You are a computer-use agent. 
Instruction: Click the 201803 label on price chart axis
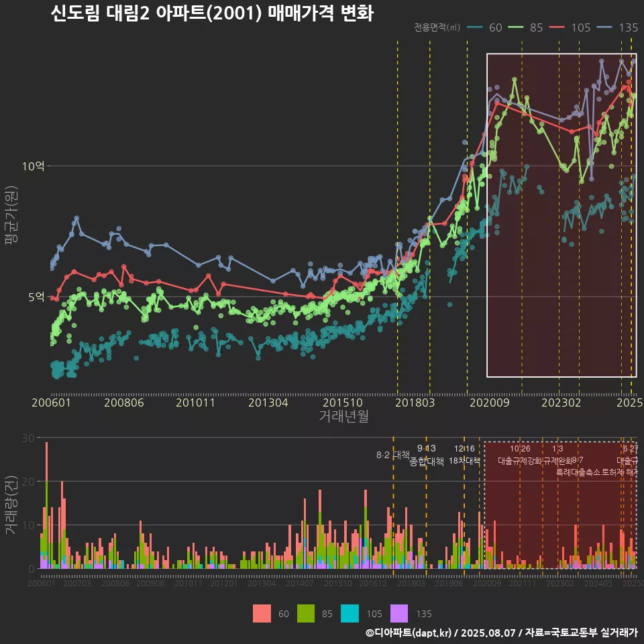(x=415, y=402)
